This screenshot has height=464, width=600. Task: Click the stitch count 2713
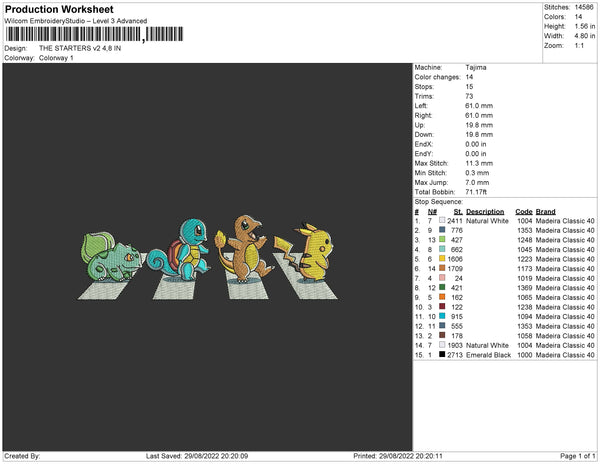(x=455, y=355)
